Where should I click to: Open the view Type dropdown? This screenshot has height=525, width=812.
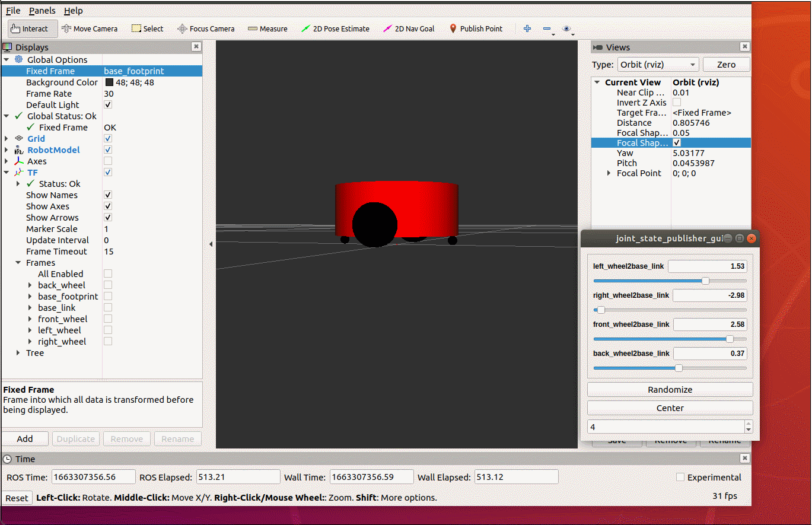658,65
